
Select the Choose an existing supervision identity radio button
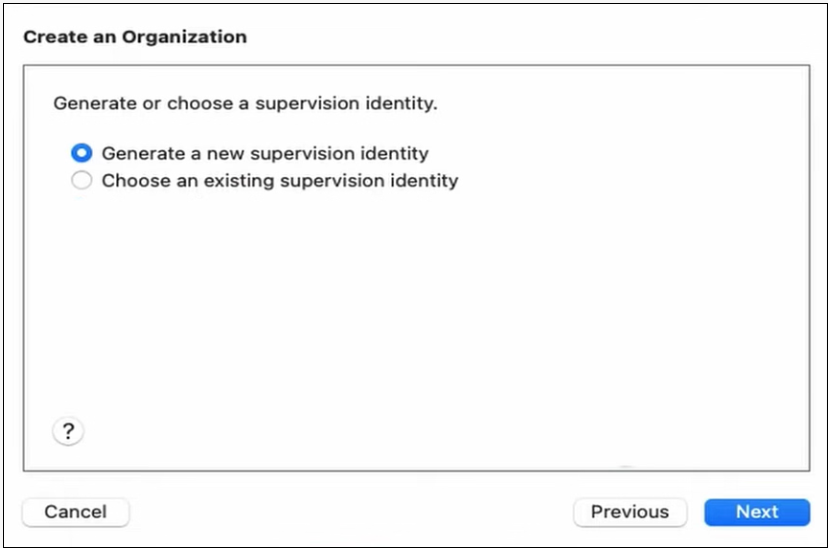pos(82,181)
